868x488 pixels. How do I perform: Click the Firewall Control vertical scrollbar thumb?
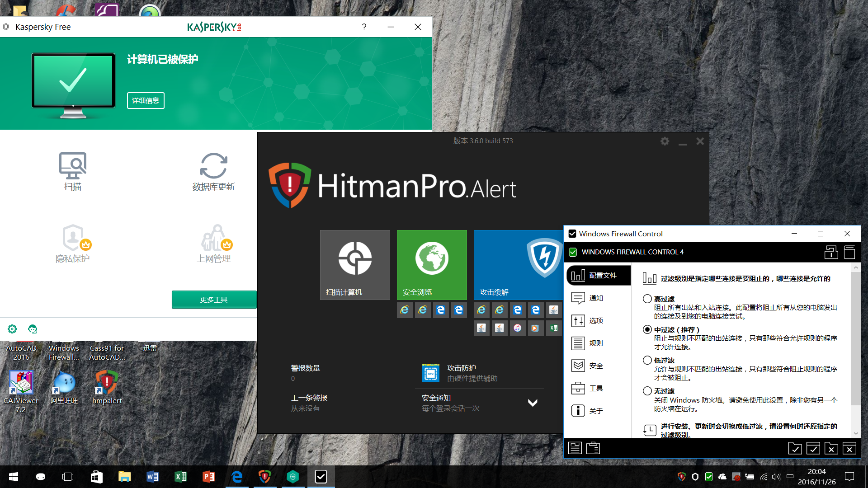point(855,339)
